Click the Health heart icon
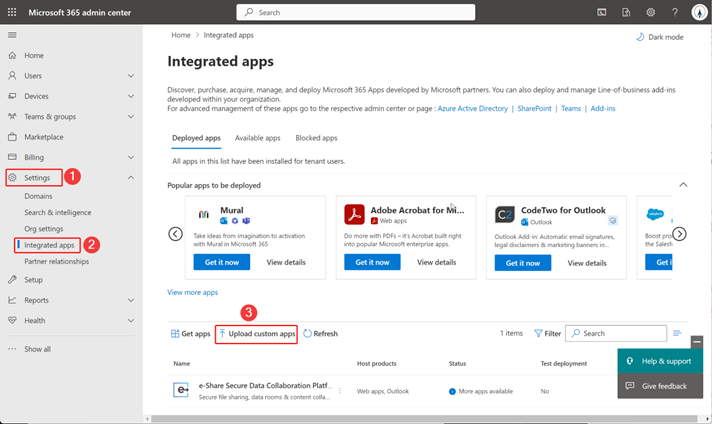Image resolution: width=712 pixels, height=424 pixels. [12, 320]
